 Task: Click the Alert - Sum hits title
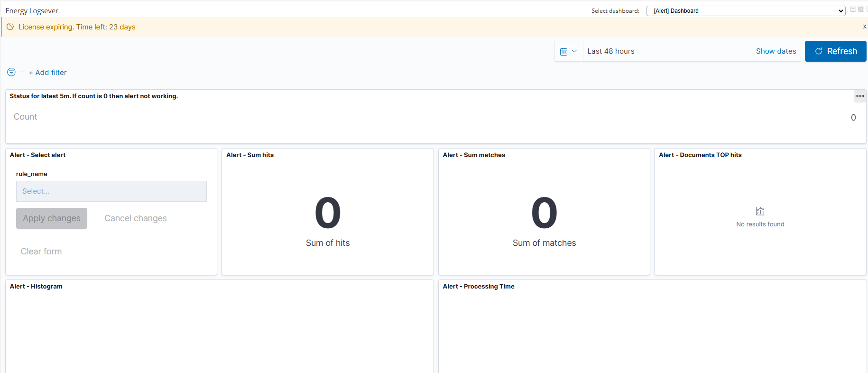tap(250, 155)
